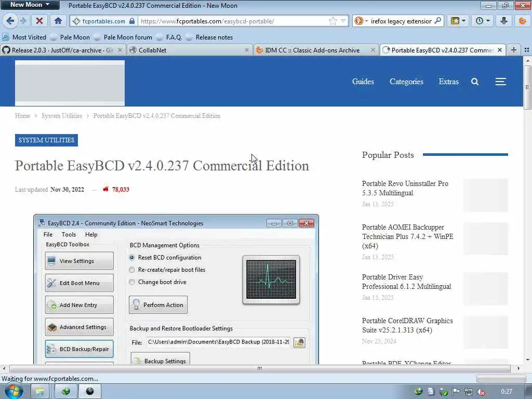Click the Pale Moon icon at the toolbar end
532x399 pixels.
523,21
